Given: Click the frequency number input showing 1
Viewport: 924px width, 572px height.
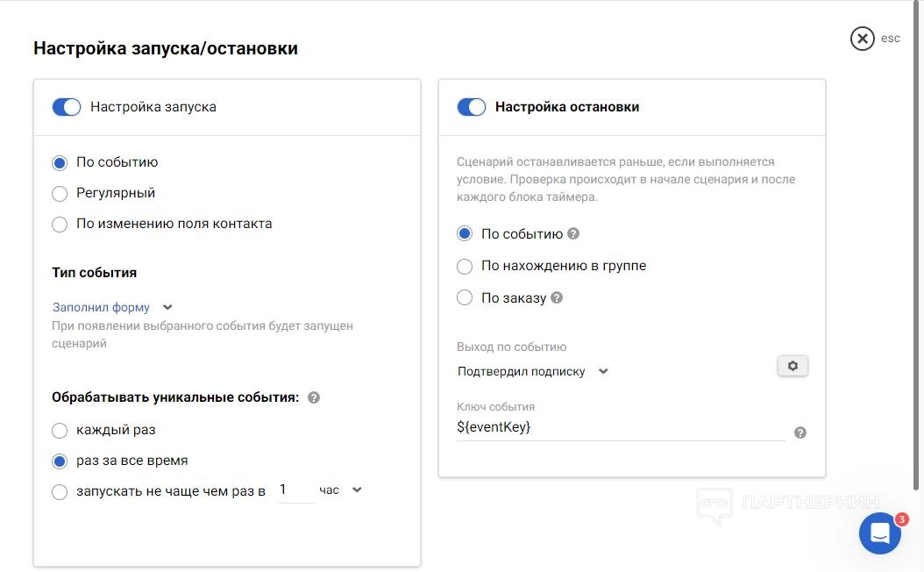Looking at the screenshot, I should click(x=295, y=490).
